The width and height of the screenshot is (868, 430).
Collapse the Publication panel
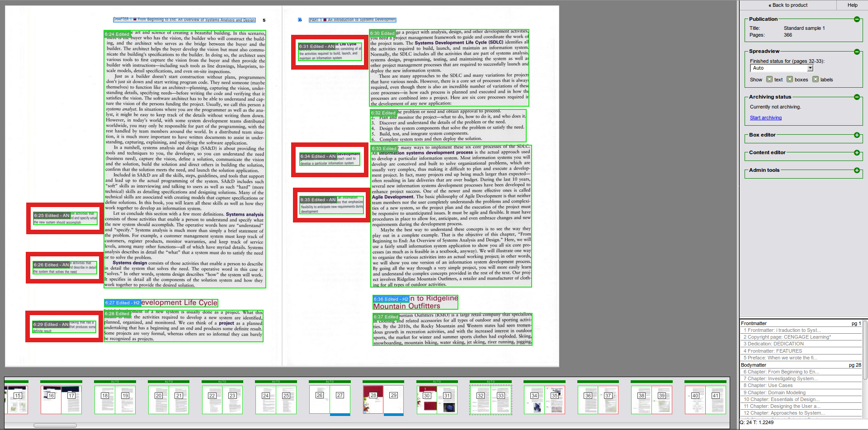click(856, 19)
